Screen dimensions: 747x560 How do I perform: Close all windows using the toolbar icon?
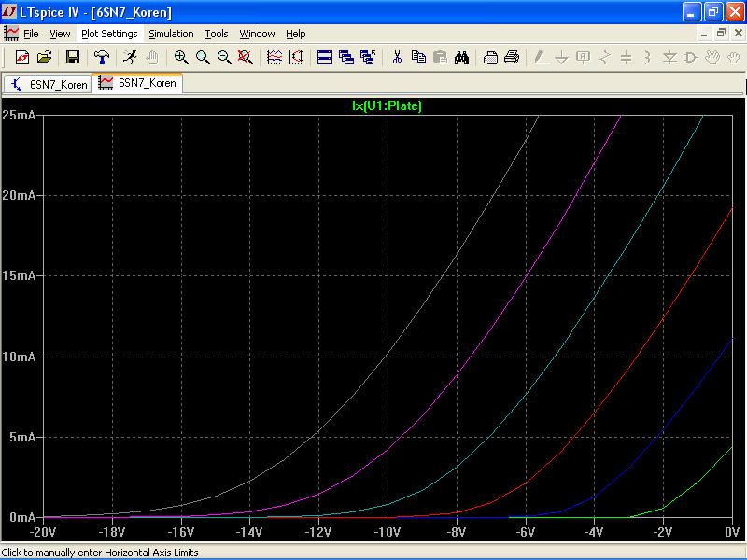[368, 58]
